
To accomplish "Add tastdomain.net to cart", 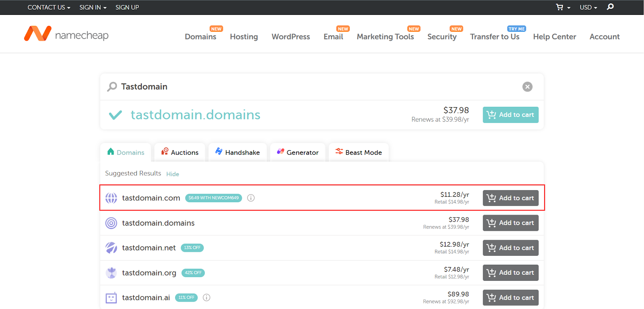I will point(510,248).
